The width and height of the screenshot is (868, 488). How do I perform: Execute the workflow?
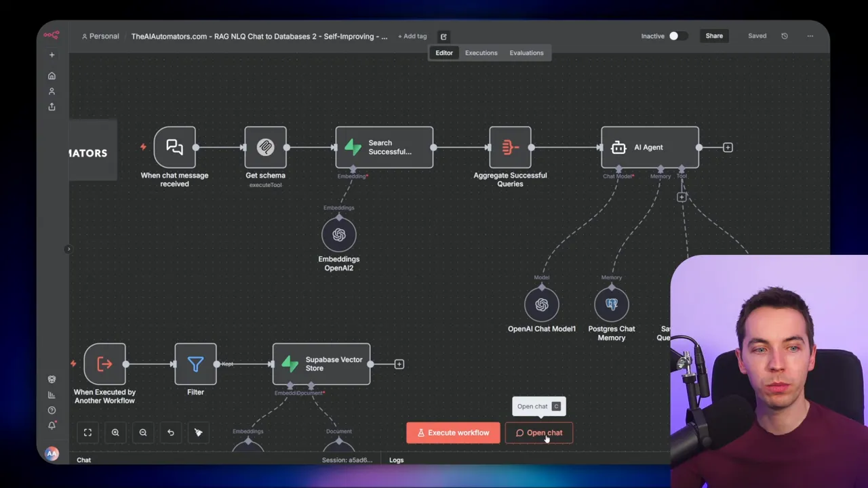453,432
